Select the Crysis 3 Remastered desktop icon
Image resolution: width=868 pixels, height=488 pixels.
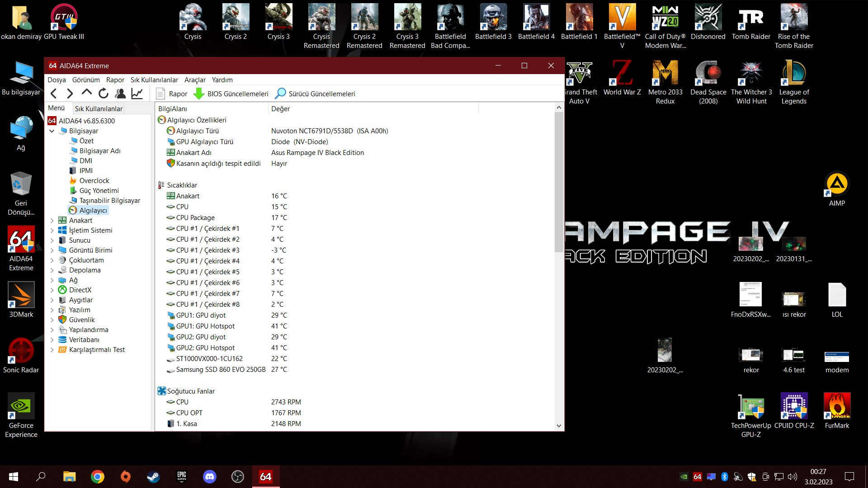[x=407, y=26]
